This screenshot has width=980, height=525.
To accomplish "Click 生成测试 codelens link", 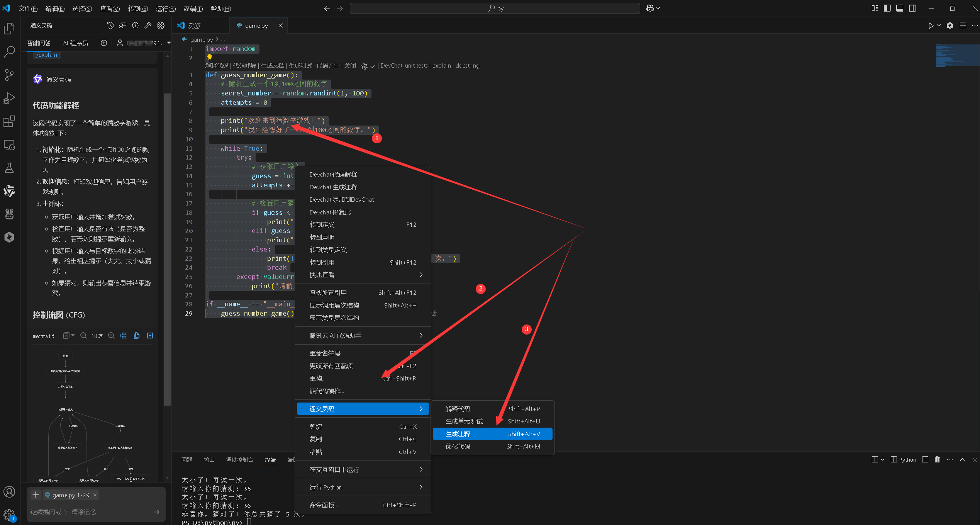I will tap(300, 66).
